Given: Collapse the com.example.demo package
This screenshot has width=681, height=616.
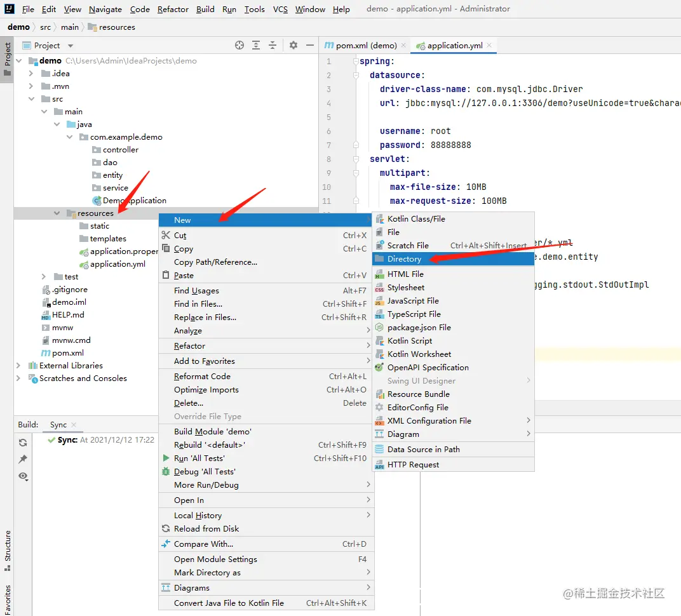Looking at the screenshot, I should point(69,137).
